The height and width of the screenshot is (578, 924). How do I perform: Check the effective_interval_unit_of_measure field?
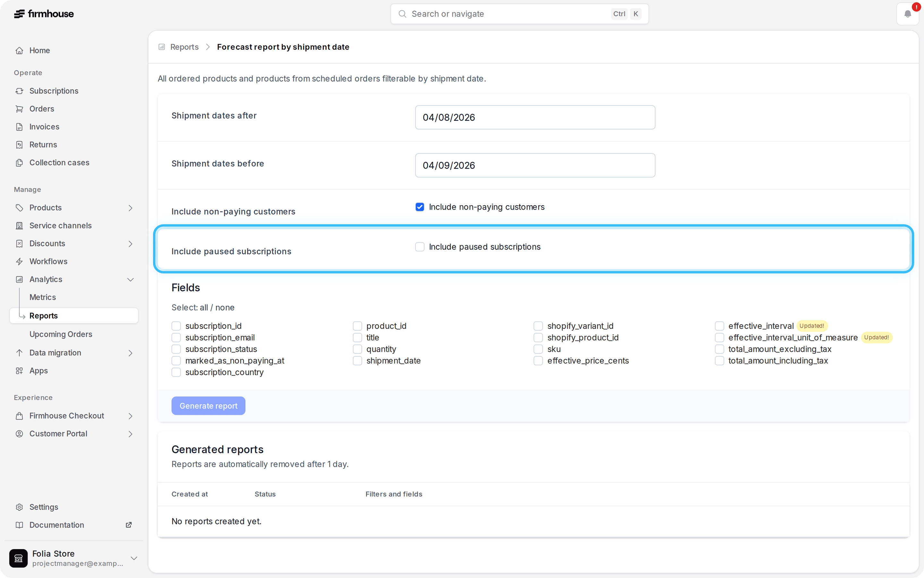719,338
